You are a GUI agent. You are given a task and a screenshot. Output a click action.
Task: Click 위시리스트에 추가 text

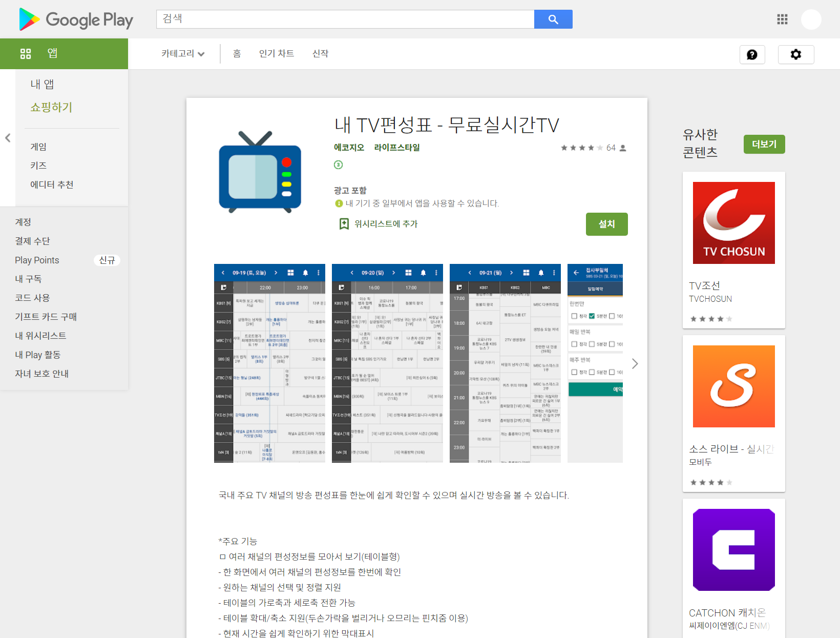(386, 224)
